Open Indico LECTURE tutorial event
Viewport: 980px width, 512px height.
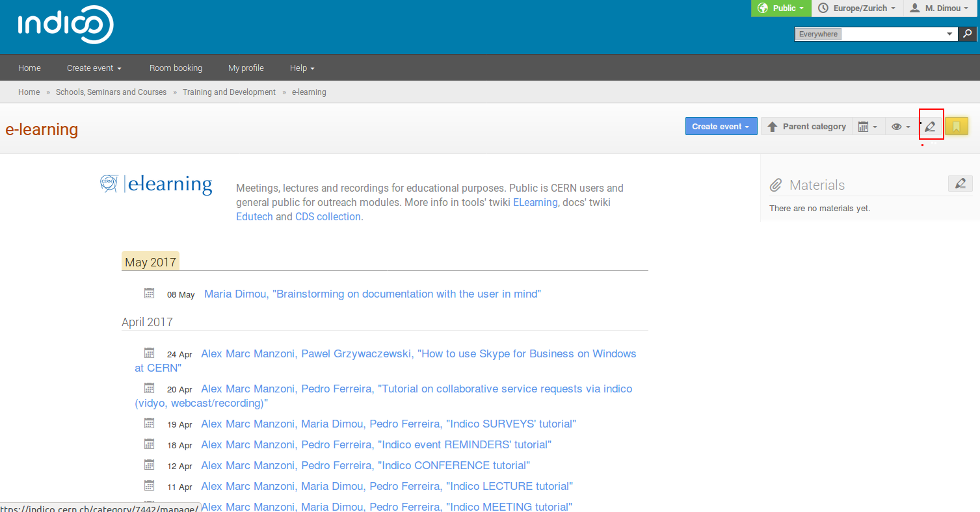[x=387, y=486]
